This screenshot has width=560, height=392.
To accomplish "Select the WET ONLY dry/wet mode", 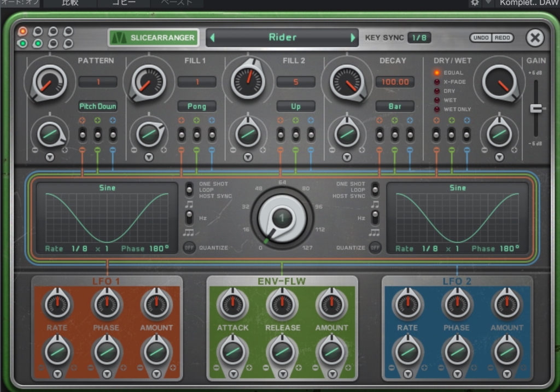I will (437, 109).
